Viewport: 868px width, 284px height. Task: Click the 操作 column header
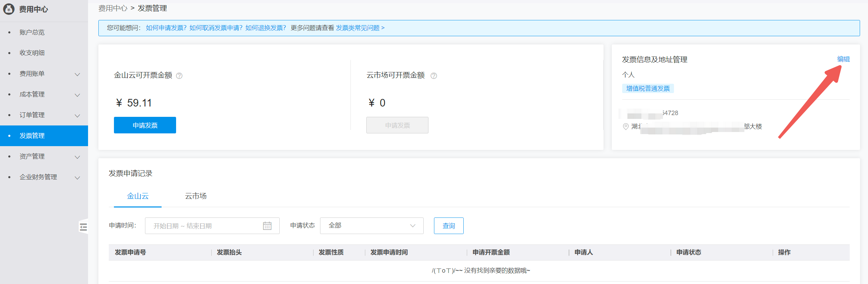(x=784, y=253)
